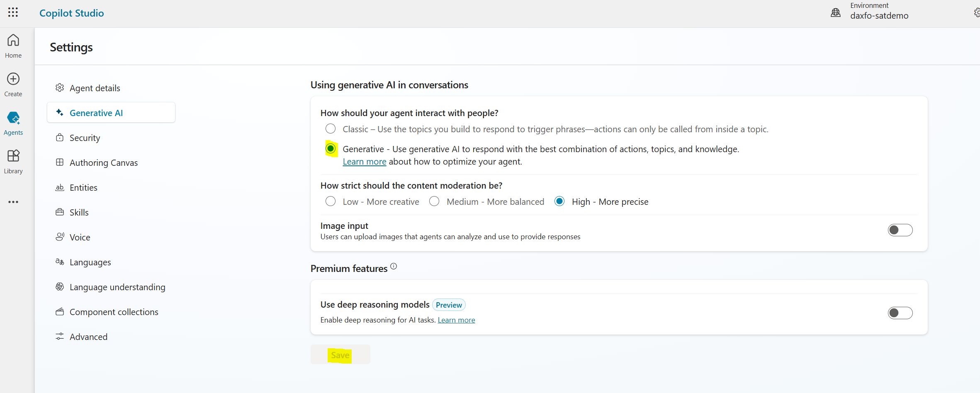Open Security settings lock icon
Image resolution: width=980 pixels, height=393 pixels.
(60, 138)
